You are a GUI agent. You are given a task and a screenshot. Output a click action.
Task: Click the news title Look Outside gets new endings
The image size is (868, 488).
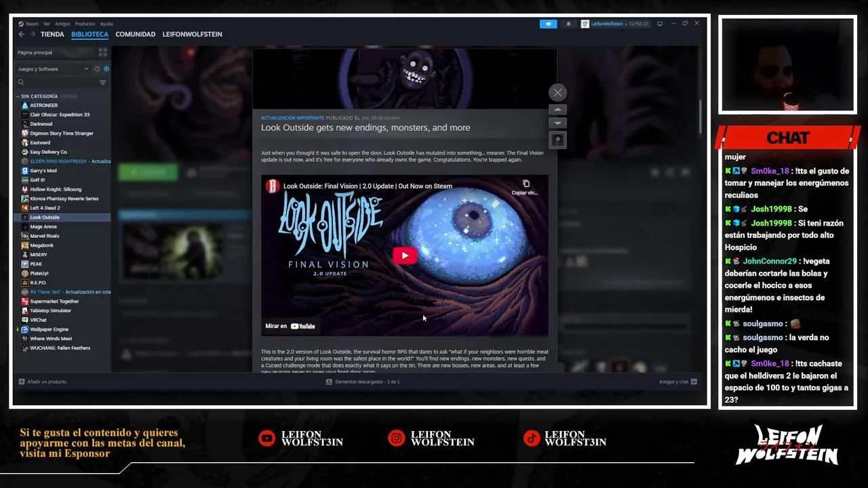[x=366, y=127]
